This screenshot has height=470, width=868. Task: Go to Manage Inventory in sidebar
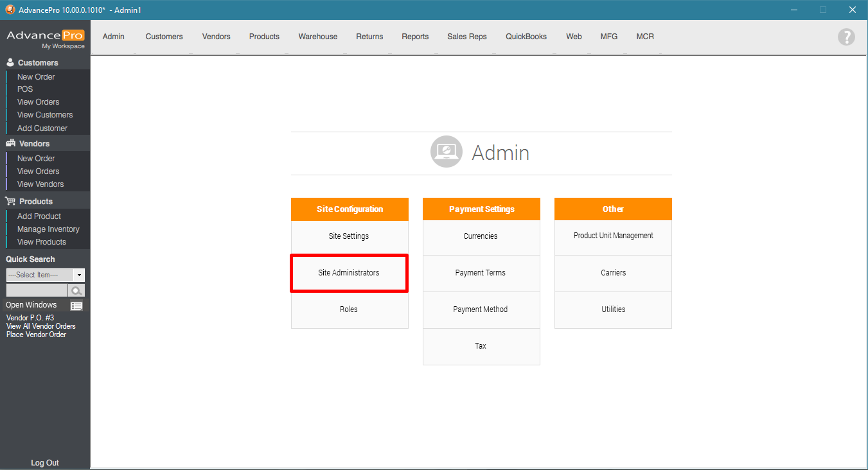[x=48, y=229]
